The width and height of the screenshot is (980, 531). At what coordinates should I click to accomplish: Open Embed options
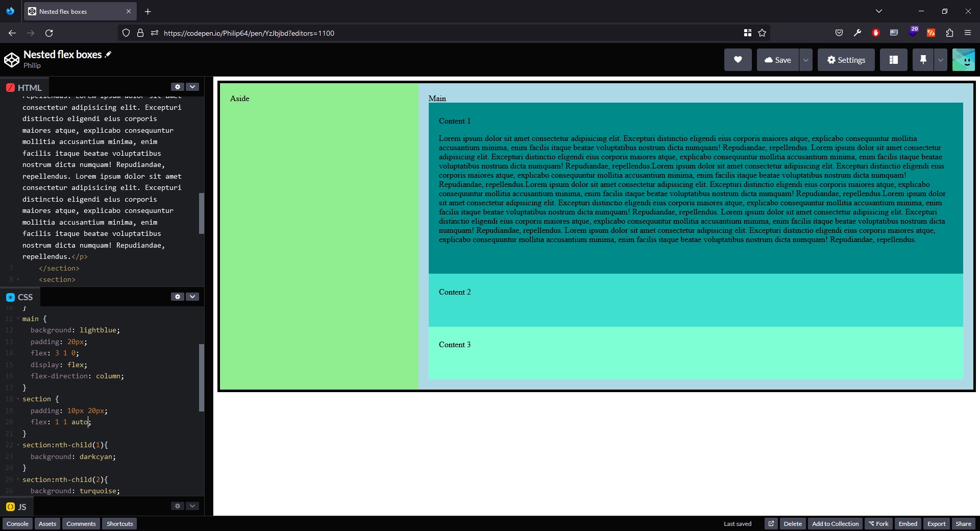[x=908, y=524]
